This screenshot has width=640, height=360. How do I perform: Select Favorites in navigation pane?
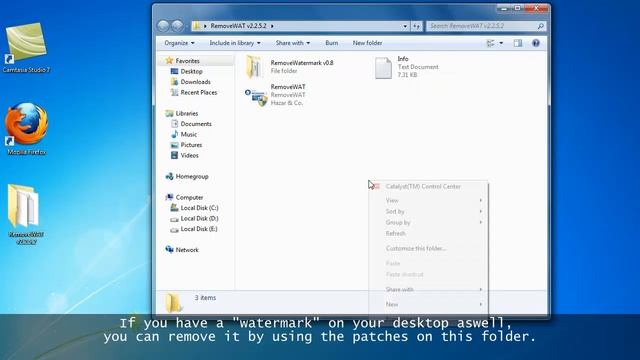point(187,61)
